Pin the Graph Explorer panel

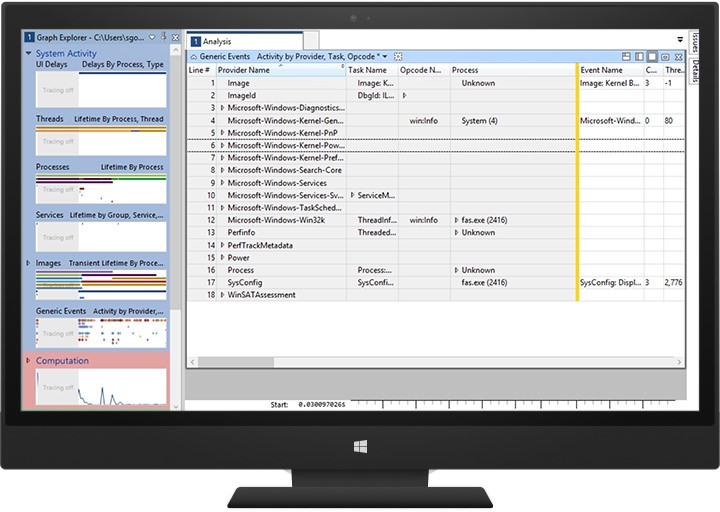(163, 37)
